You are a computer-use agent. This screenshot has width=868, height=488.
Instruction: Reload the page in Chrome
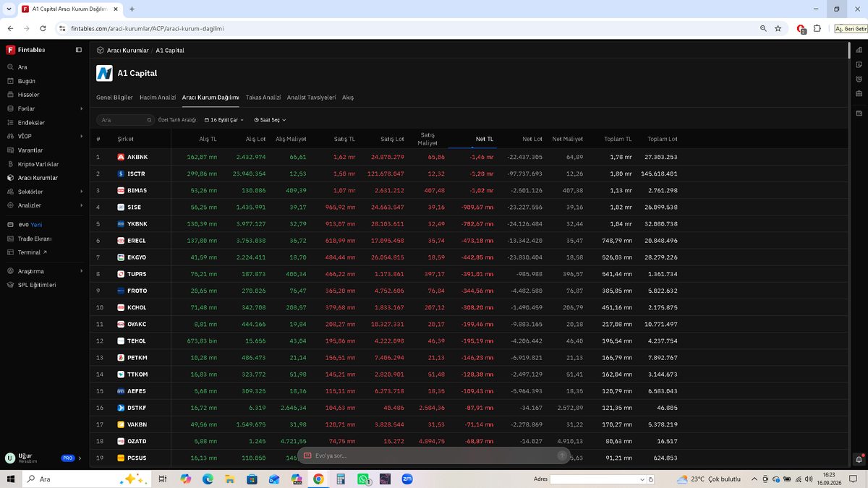43,28
